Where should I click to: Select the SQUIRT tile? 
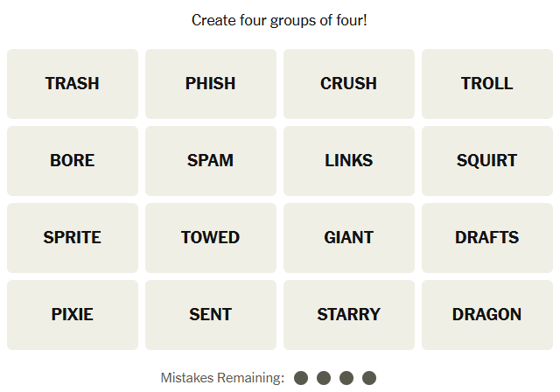pos(487,161)
